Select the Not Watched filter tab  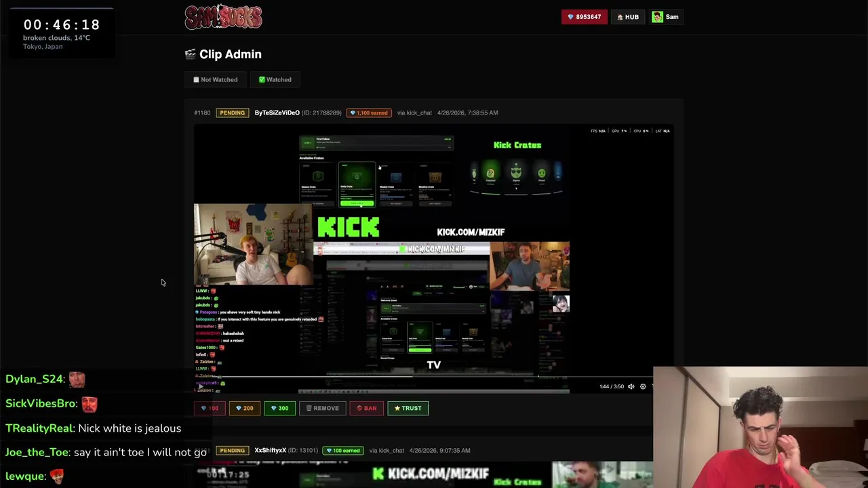click(x=215, y=79)
